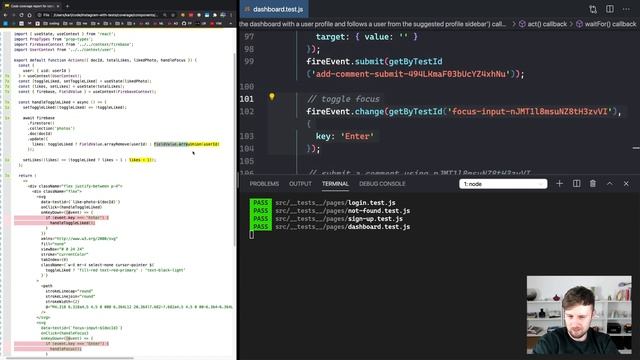
Task: Open a new browser tab
Action: tap(67, 6)
